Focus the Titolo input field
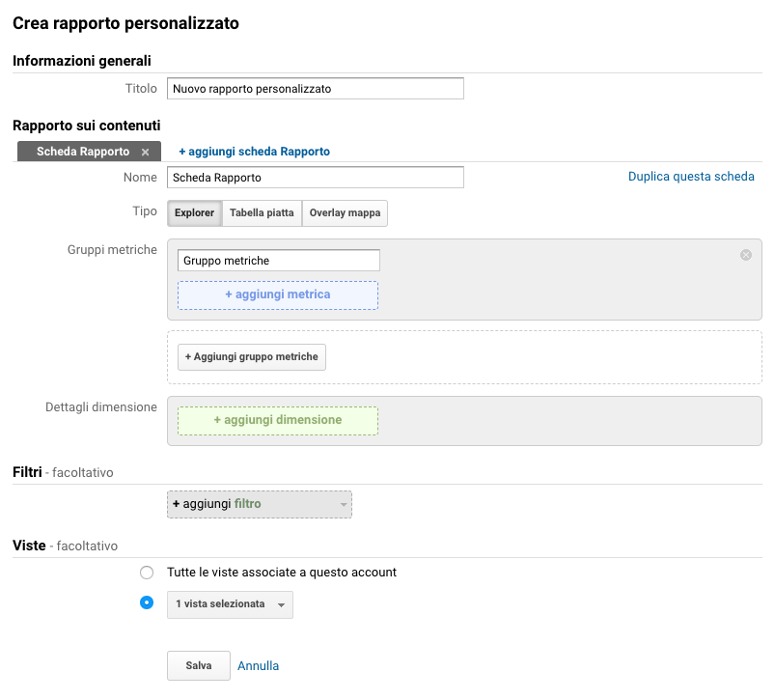The image size is (775, 700). pyautogui.click(x=316, y=89)
